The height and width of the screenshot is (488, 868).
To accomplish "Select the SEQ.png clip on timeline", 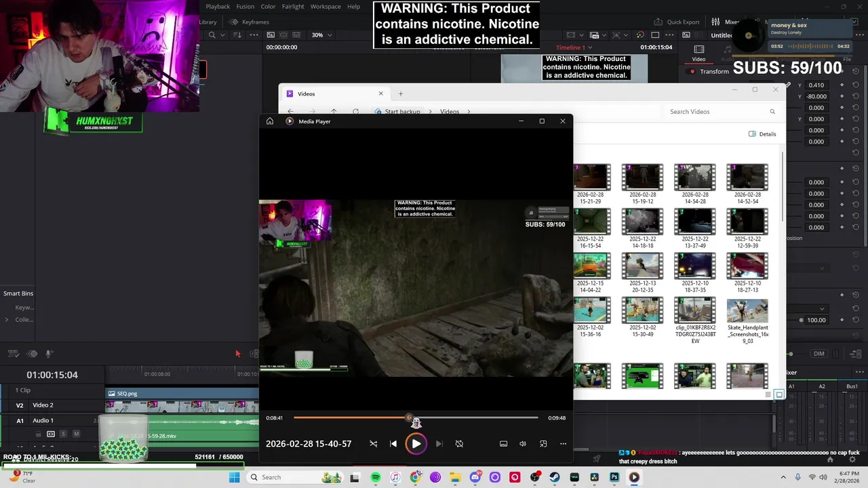I will point(182,394).
